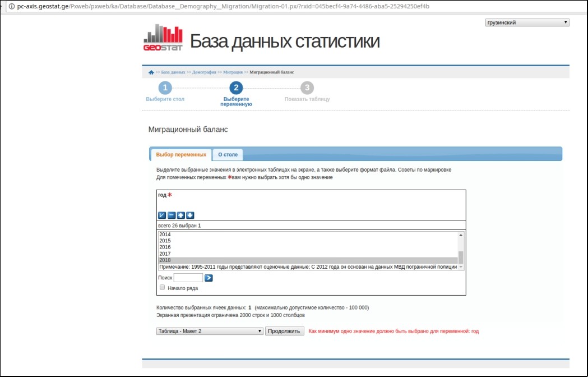Open the 'Миграция' breadcrumb link
This screenshot has width=588, height=377.
[x=233, y=72]
